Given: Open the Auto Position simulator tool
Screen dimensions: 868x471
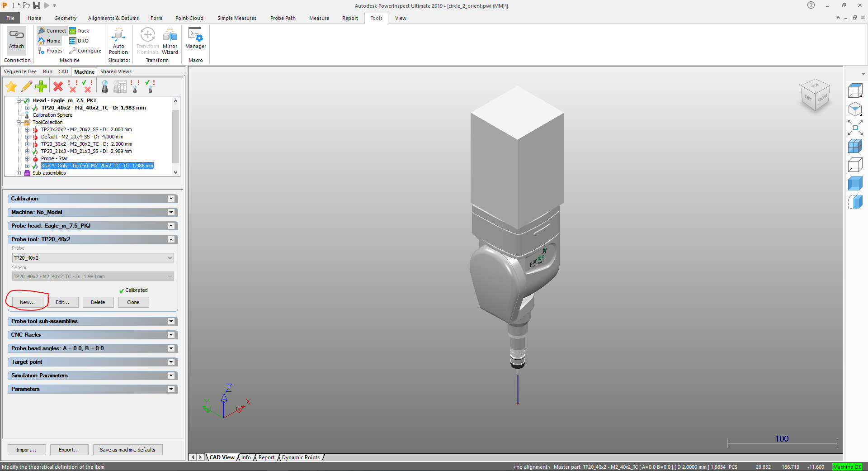Looking at the screenshot, I should point(118,41).
